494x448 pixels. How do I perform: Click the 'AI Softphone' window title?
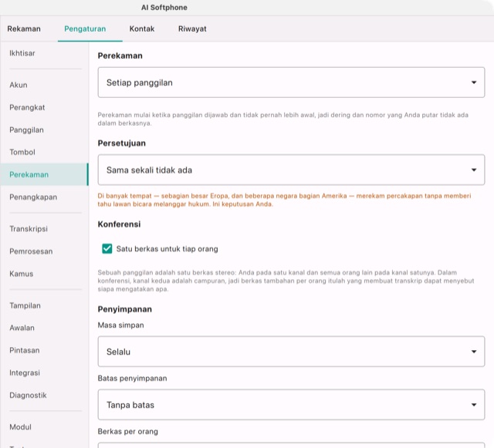pyautogui.click(x=164, y=8)
